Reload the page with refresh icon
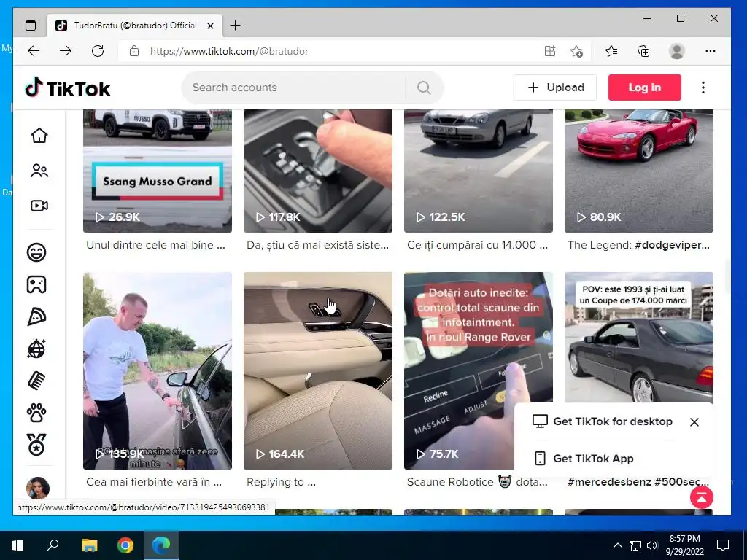The image size is (747, 560). (98, 51)
